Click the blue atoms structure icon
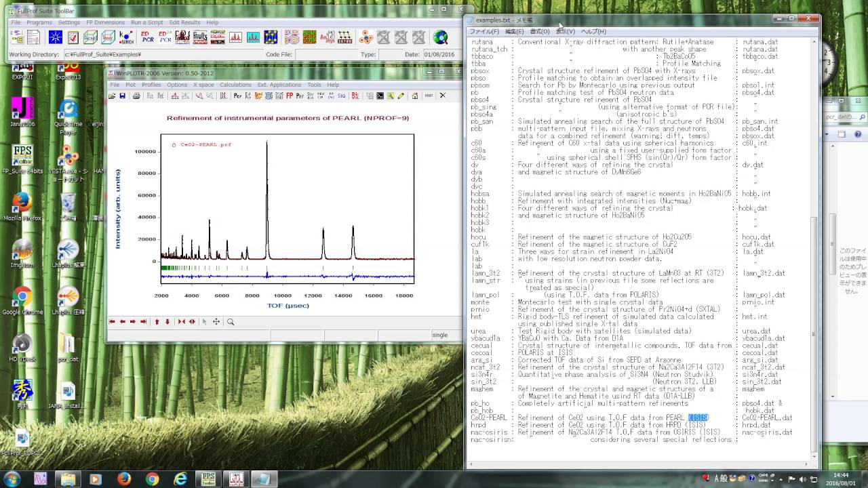868x488 pixels. tap(271, 37)
